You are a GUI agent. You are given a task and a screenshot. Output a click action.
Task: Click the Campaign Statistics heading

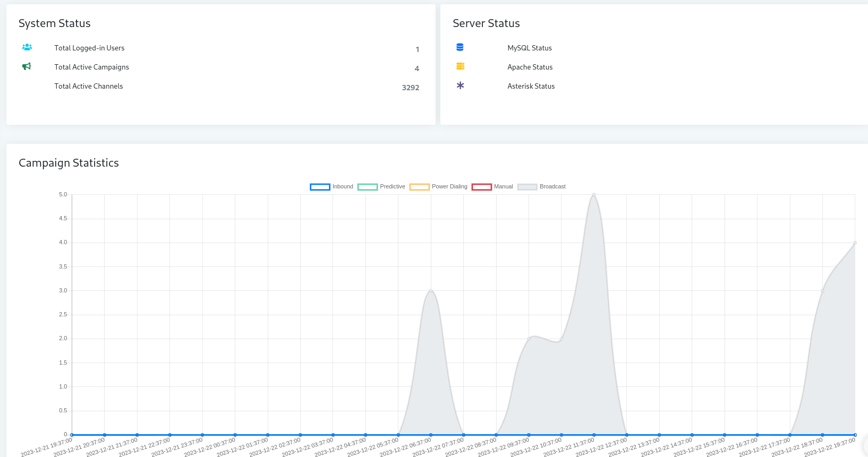tap(69, 163)
